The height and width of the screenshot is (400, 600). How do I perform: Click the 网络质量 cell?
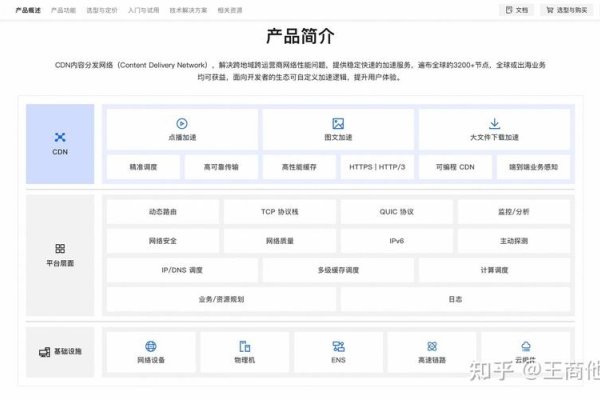280,241
